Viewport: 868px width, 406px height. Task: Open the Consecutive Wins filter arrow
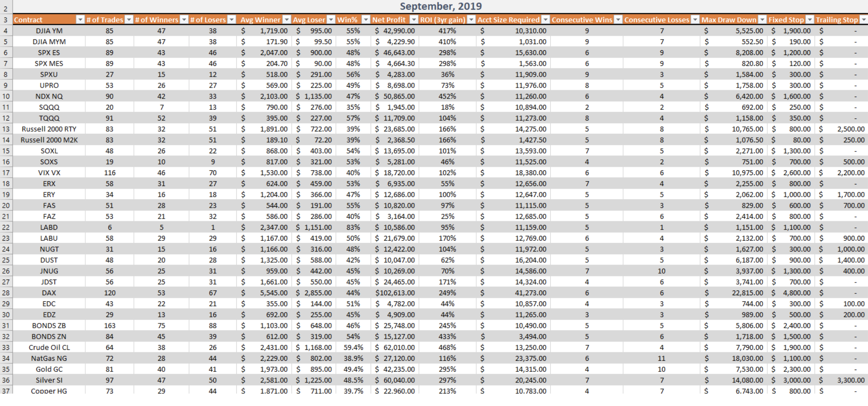[x=618, y=20]
